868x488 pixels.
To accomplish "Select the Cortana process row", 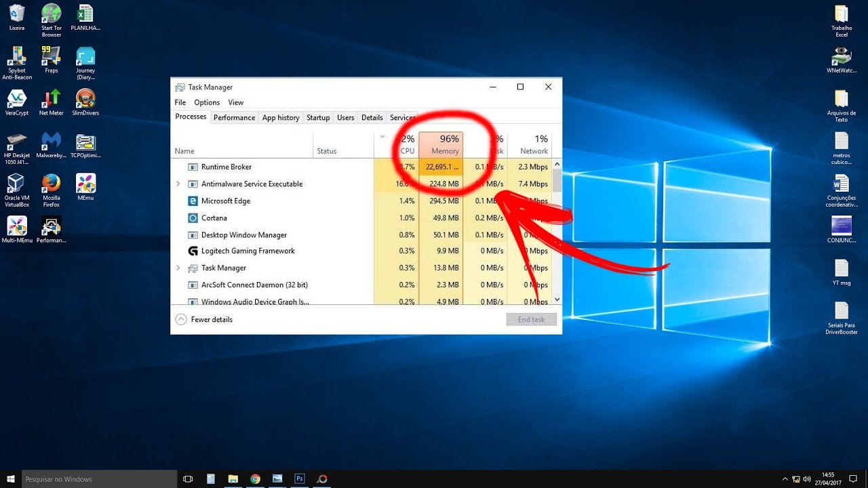I will click(361, 218).
